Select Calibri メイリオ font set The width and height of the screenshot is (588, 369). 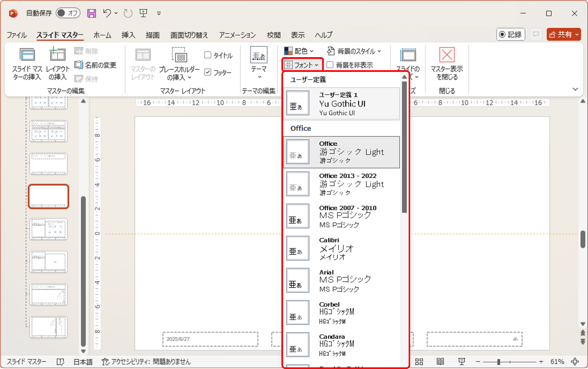point(341,248)
